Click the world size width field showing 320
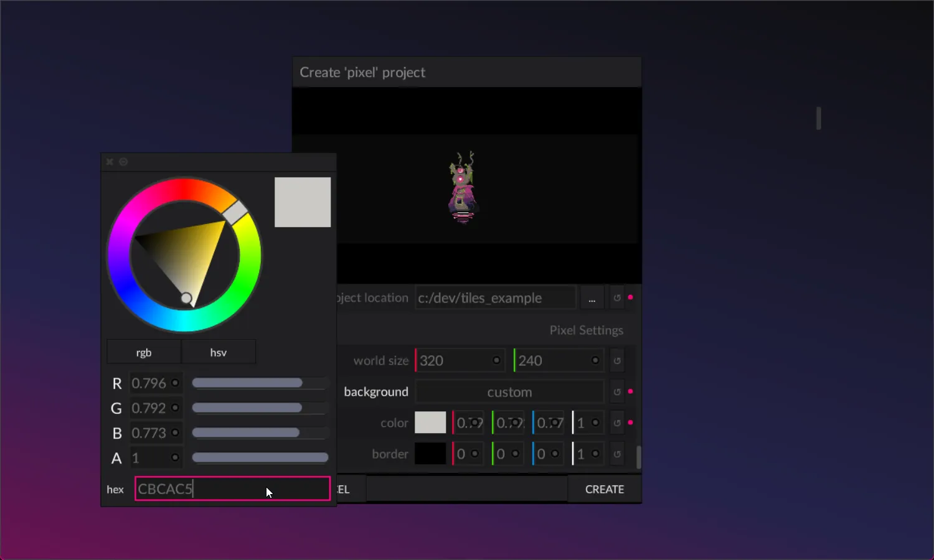The height and width of the screenshot is (560, 934). 455,361
